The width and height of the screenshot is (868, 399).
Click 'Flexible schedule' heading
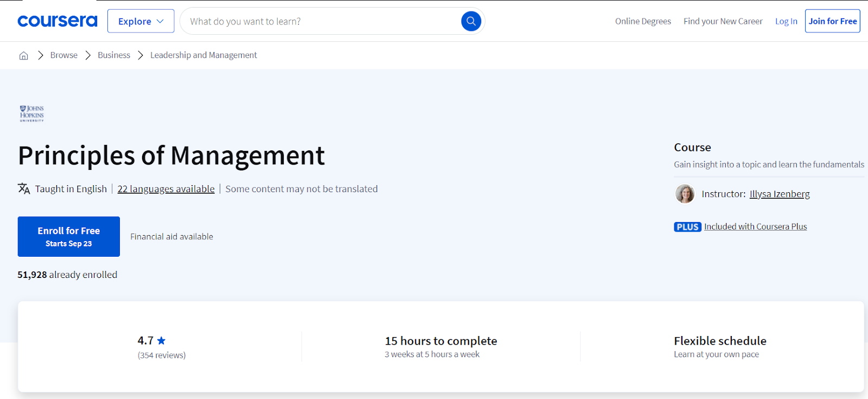[720, 341]
